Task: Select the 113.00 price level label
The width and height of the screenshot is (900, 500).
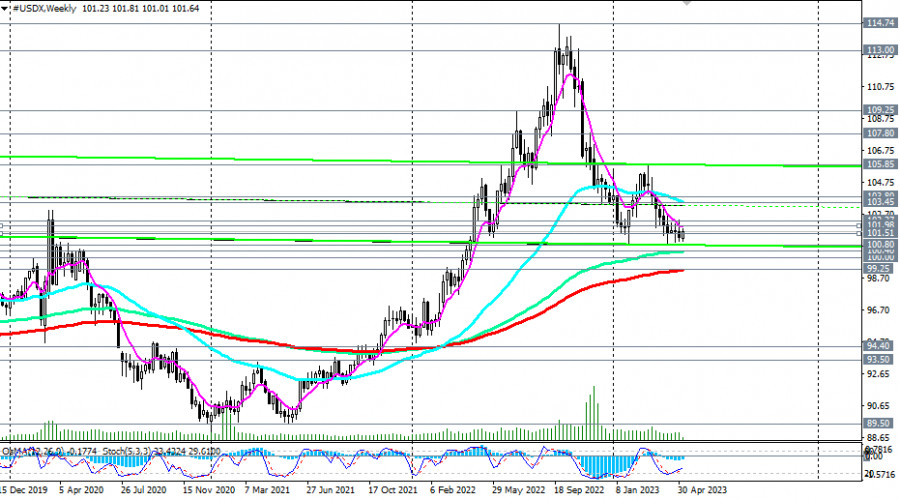Action: pos(879,49)
